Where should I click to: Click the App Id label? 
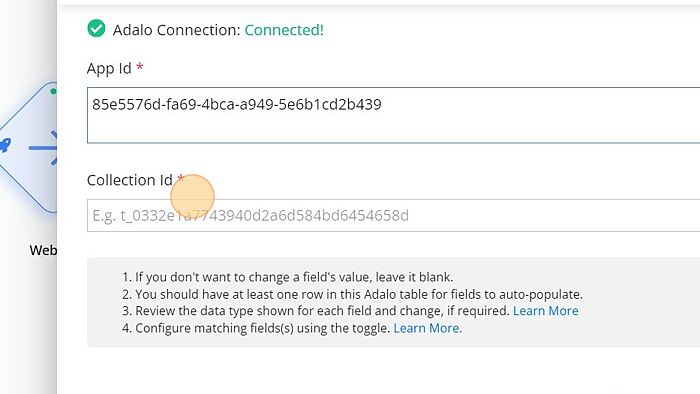(x=109, y=68)
